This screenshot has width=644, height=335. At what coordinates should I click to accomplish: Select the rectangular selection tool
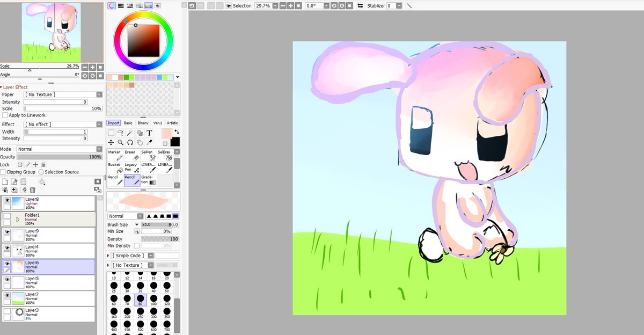coord(111,133)
